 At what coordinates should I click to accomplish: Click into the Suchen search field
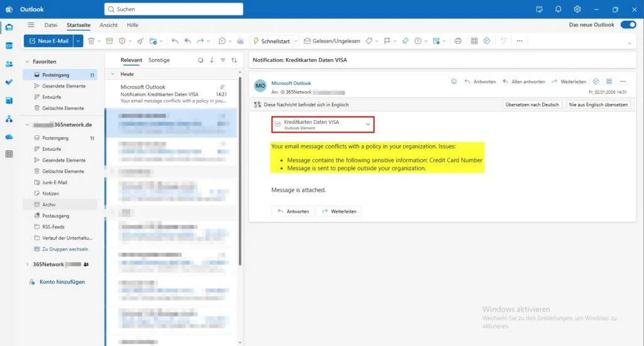pyautogui.click(x=174, y=9)
